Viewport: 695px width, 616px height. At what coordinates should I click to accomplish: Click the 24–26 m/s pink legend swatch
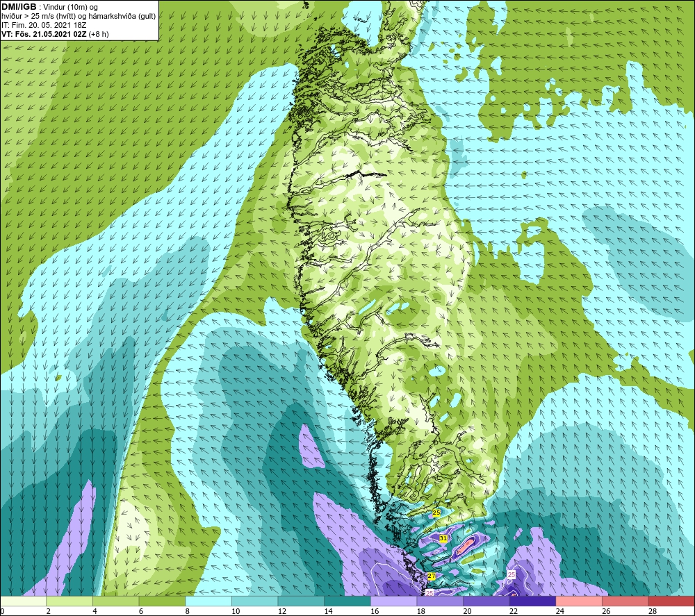coord(579,601)
